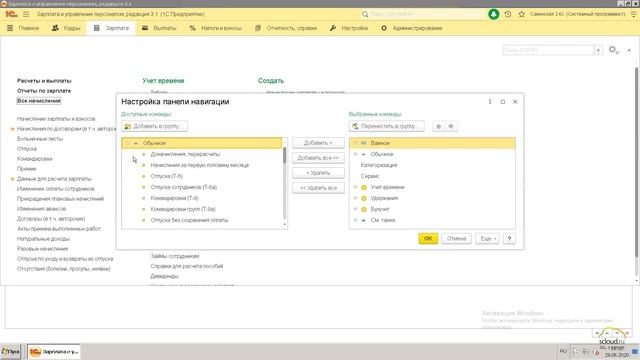Image resolution: width=640 pixels, height=360 pixels.
Task: Expand the Удержания group
Action: coord(355,198)
